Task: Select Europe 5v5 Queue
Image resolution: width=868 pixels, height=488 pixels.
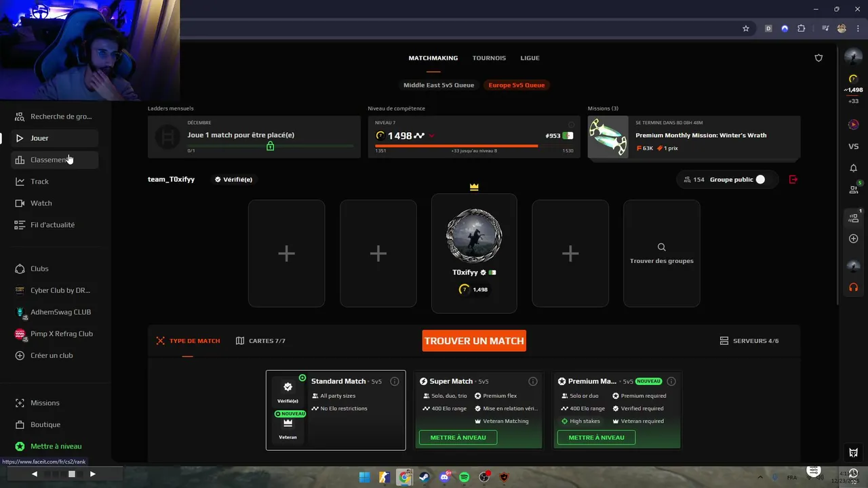Action: point(517,85)
